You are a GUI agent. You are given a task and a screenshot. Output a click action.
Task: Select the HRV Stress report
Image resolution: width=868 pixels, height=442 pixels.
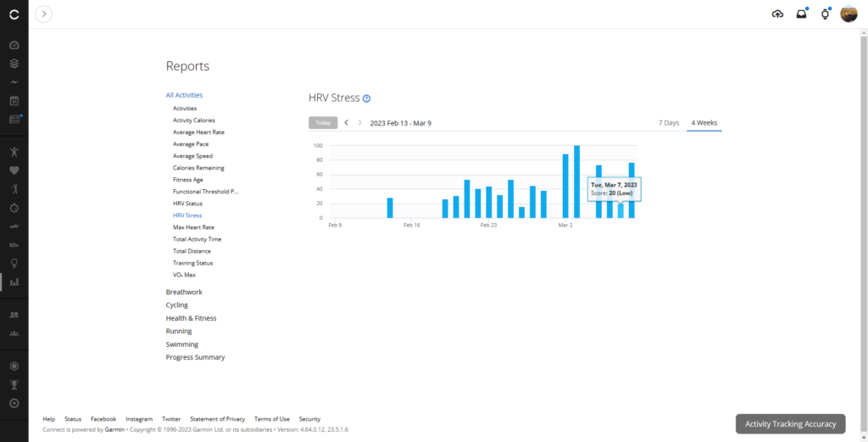[x=187, y=215]
